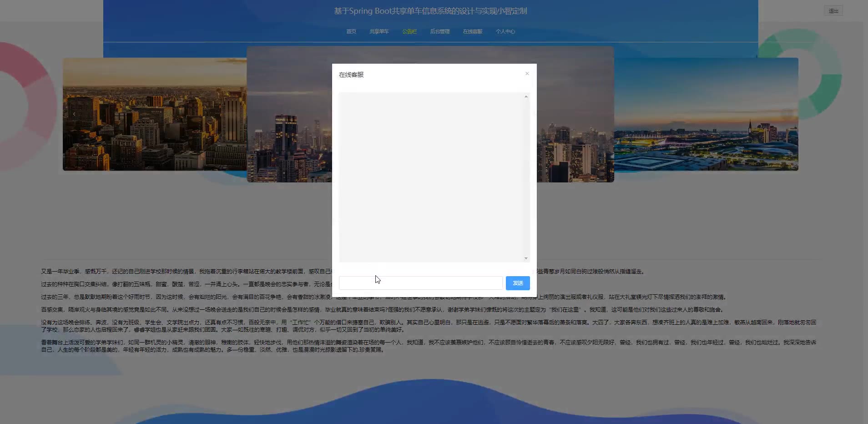Screen dimensions: 868x424
Task: Open the 首页 home nav item
Action: [351, 31]
